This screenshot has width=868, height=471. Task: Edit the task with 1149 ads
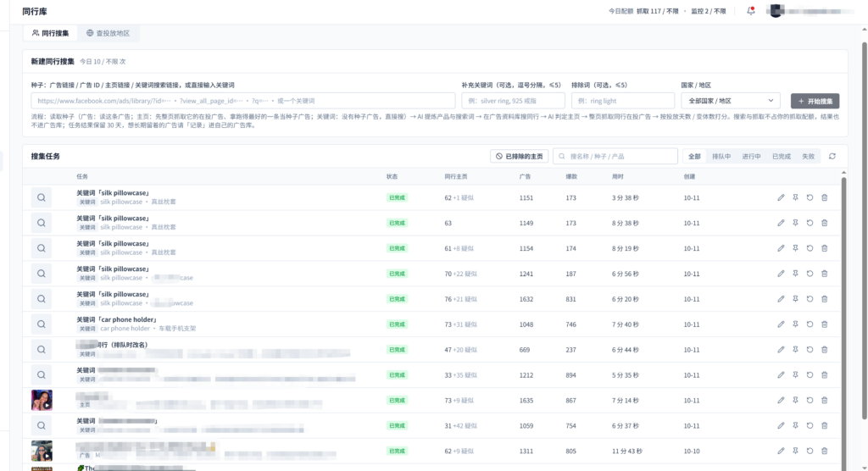781,223
